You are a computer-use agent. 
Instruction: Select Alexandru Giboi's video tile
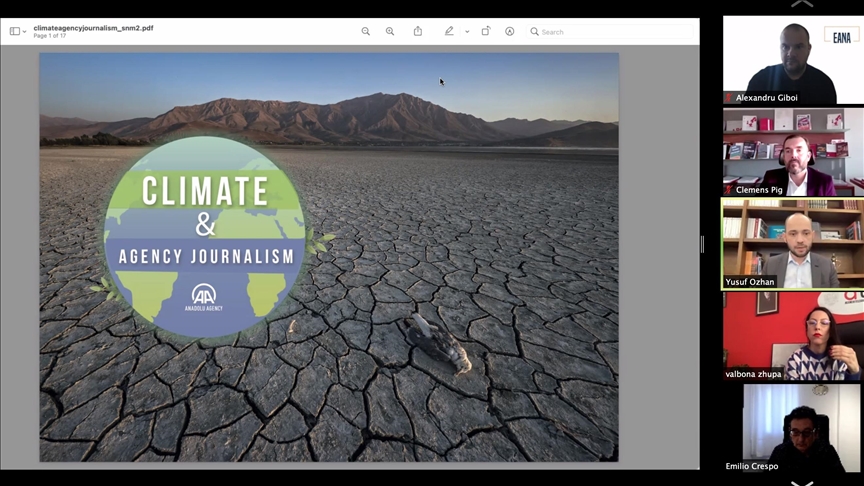pos(793,59)
